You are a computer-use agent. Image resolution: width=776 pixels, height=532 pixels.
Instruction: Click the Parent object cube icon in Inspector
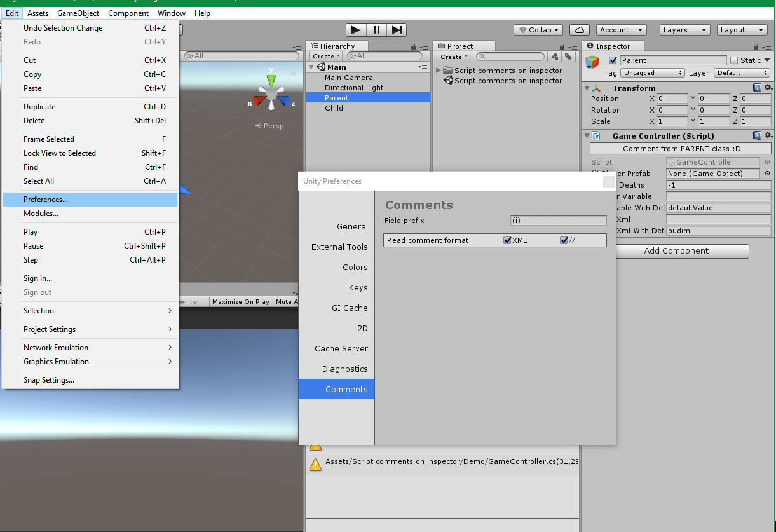pyautogui.click(x=592, y=62)
